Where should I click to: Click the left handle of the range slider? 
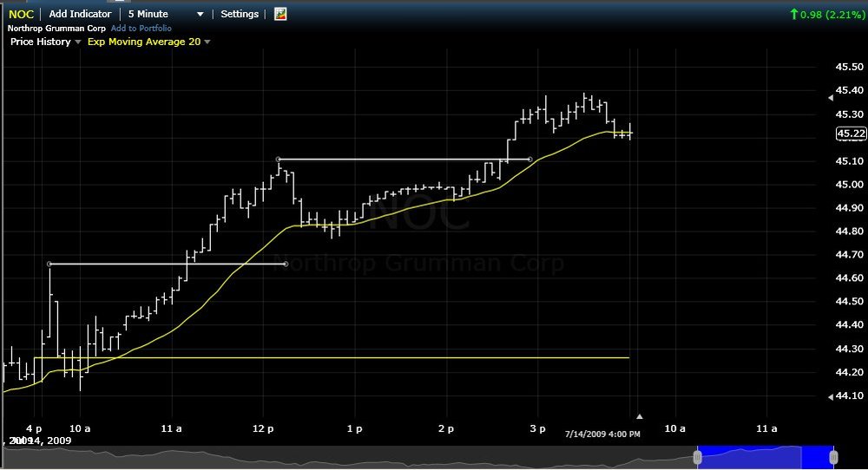[x=698, y=457]
